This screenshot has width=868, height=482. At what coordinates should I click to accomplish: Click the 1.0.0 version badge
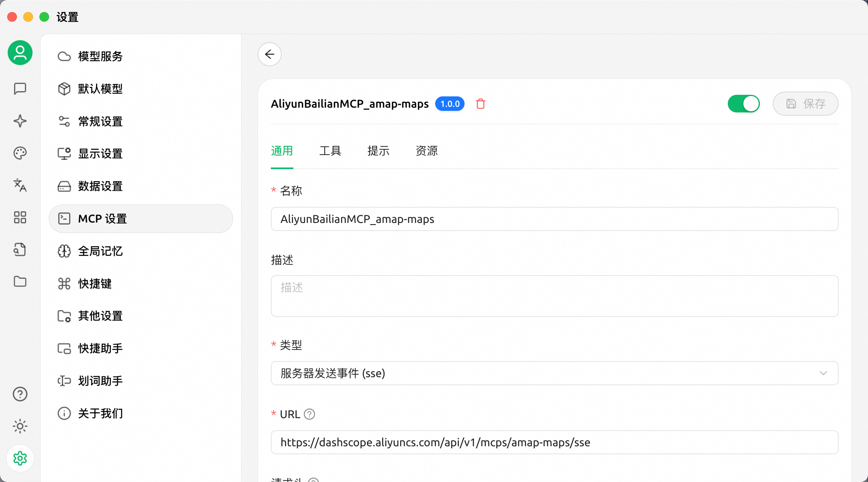pos(450,104)
